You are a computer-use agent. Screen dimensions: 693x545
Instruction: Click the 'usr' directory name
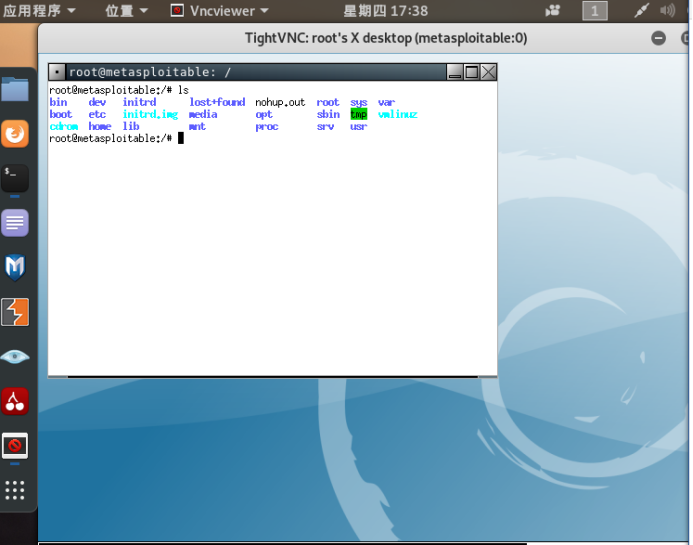pyautogui.click(x=358, y=126)
